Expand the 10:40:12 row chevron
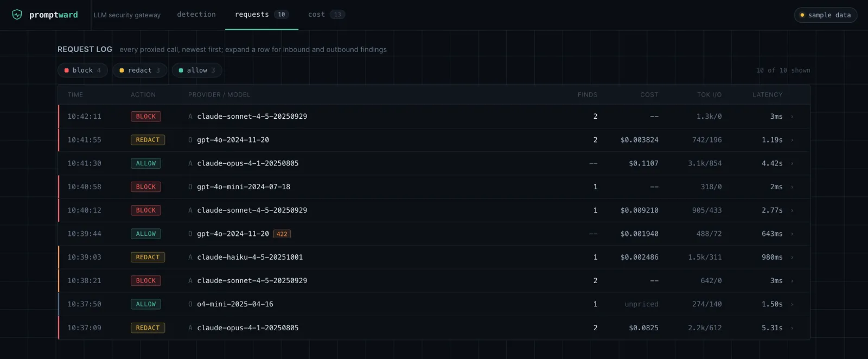The height and width of the screenshot is (359, 868). [x=792, y=210]
